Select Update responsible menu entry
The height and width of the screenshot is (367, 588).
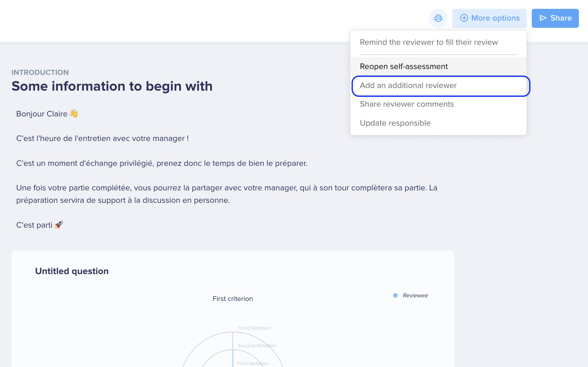click(395, 123)
